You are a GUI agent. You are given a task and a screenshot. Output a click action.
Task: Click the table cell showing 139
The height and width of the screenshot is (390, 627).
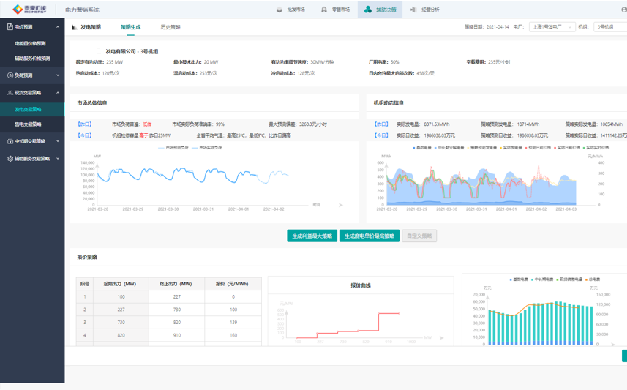[233, 322]
